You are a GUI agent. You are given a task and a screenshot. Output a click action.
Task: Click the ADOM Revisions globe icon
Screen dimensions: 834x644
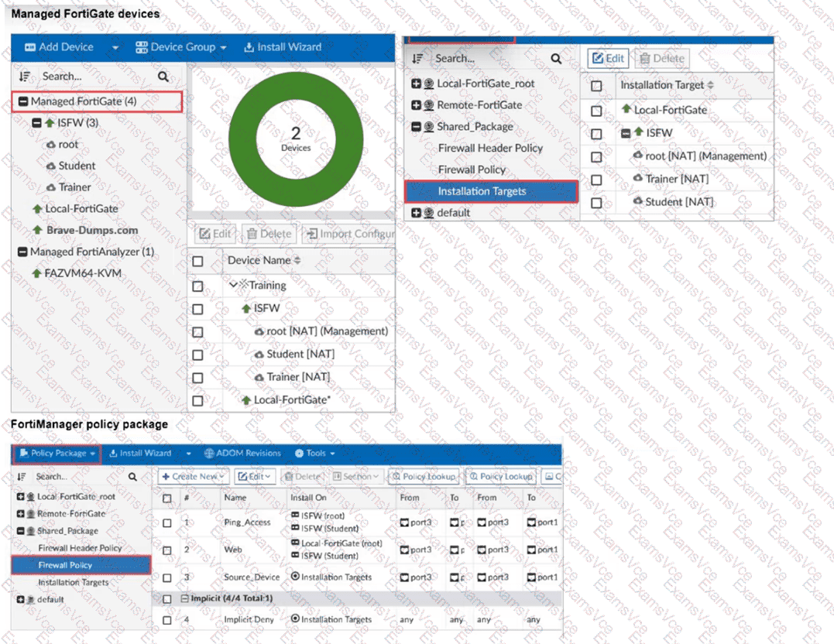209,454
